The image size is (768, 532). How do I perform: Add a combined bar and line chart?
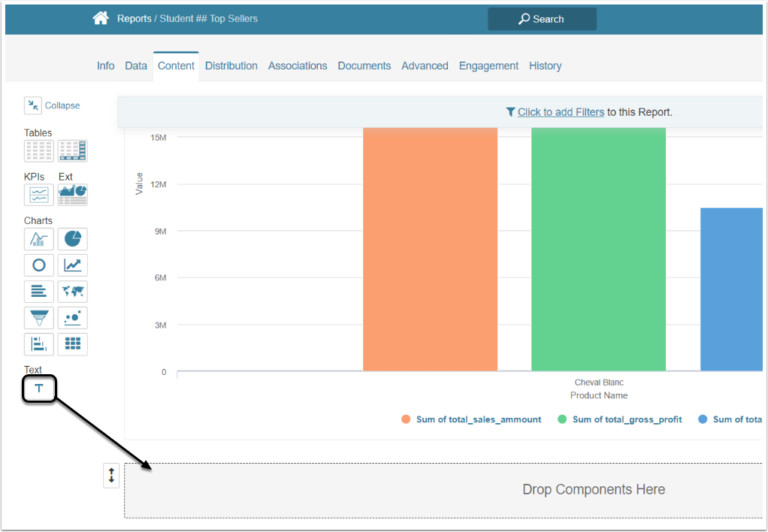38,239
